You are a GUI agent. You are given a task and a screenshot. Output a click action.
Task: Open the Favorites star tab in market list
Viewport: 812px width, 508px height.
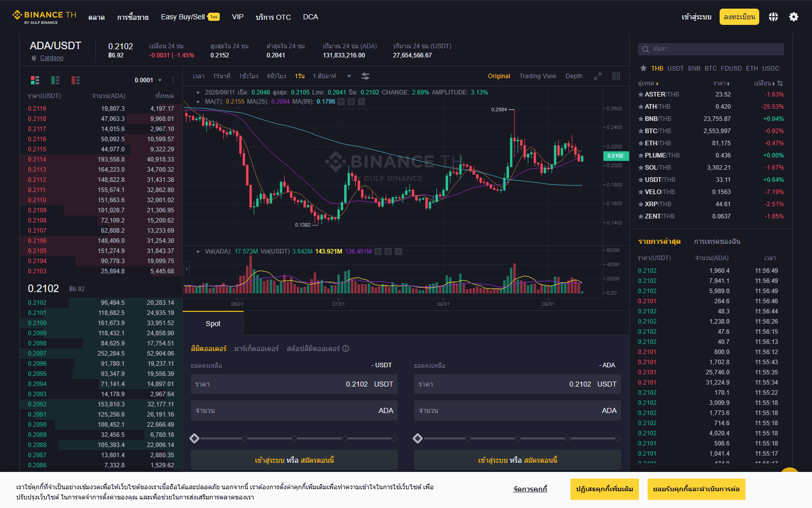[644, 68]
